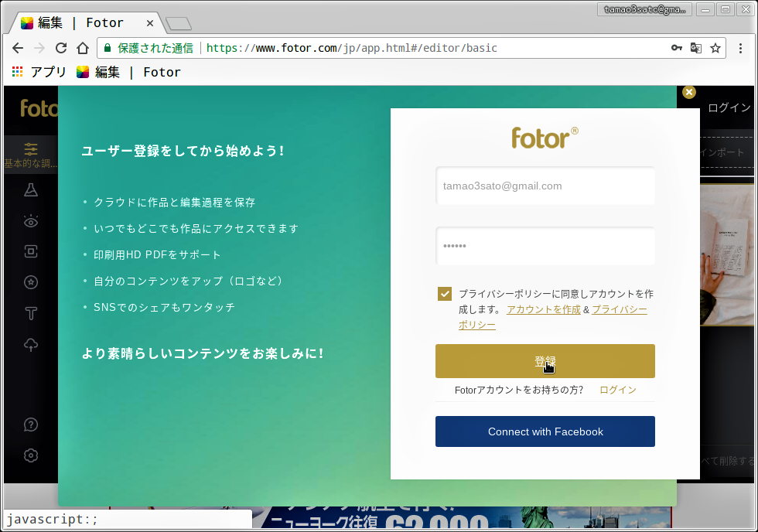
Task: Click the ログイン link below register
Action: click(x=618, y=390)
